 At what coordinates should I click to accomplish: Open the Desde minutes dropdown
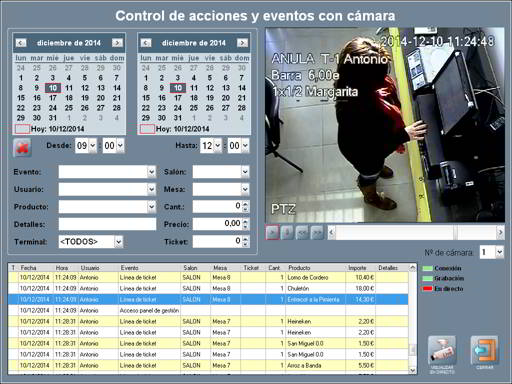pos(120,146)
